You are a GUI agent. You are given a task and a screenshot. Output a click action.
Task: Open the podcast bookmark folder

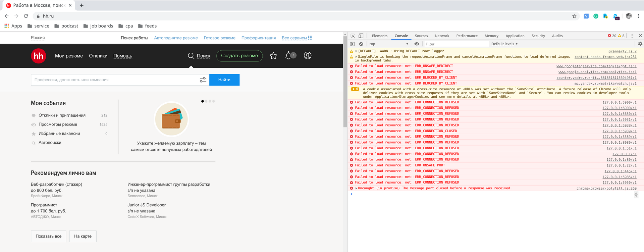pos(66,26)
